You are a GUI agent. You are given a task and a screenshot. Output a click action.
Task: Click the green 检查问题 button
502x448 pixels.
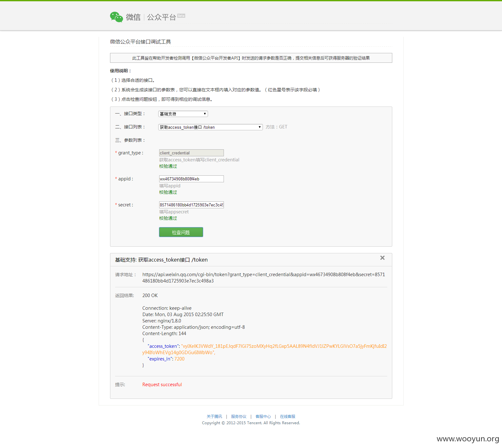point(181,232)
